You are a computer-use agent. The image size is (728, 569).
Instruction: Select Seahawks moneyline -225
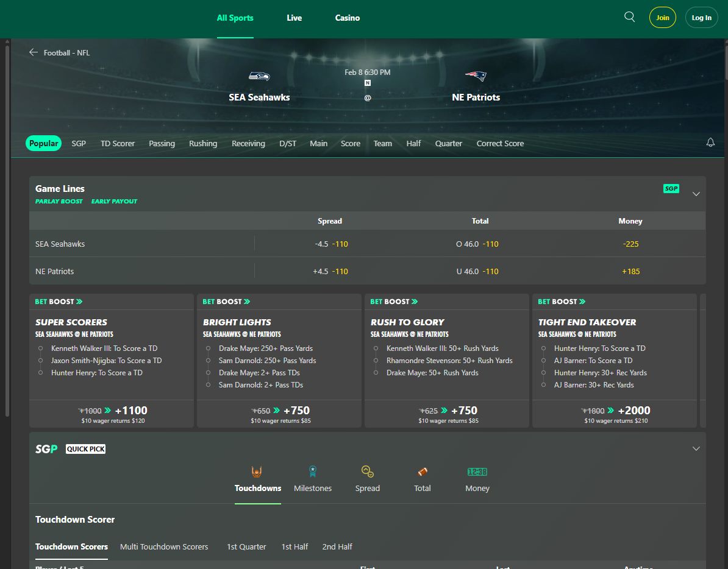630,244
